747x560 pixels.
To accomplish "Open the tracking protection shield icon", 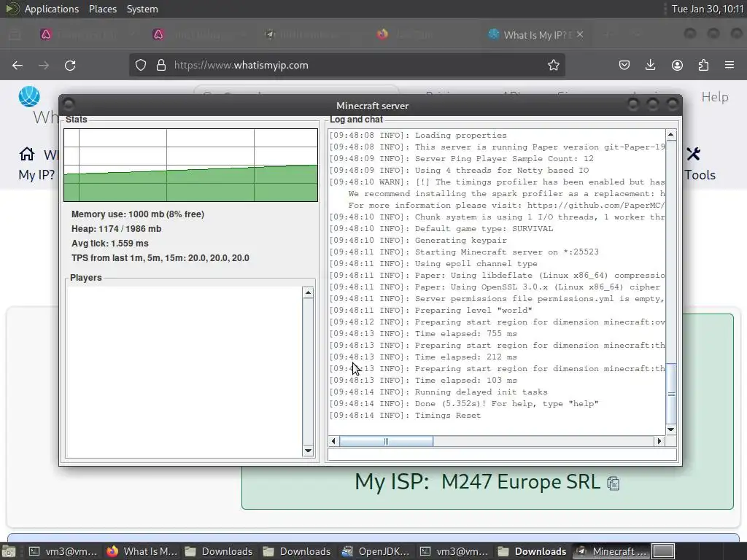I will [x=141, y=65].
